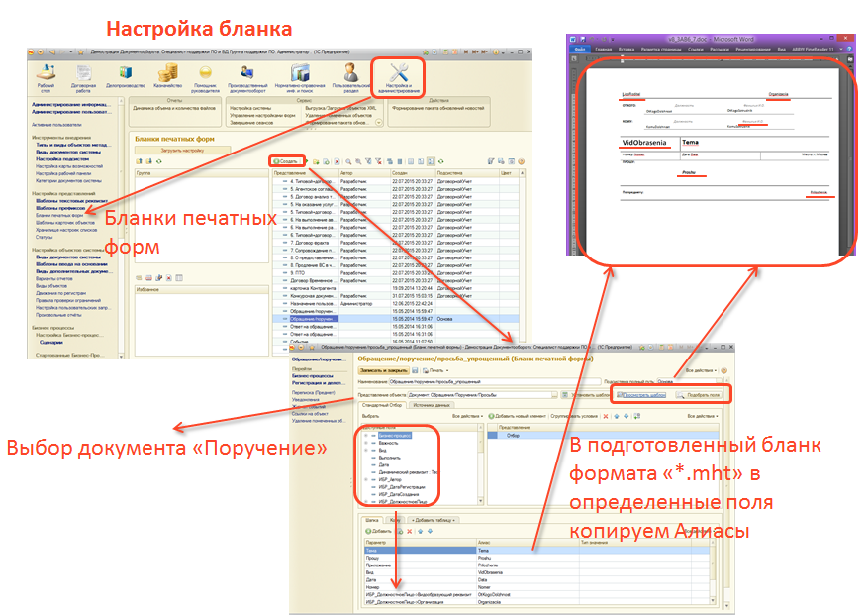Select the Стандартный Отбор tab

[380, 406]
